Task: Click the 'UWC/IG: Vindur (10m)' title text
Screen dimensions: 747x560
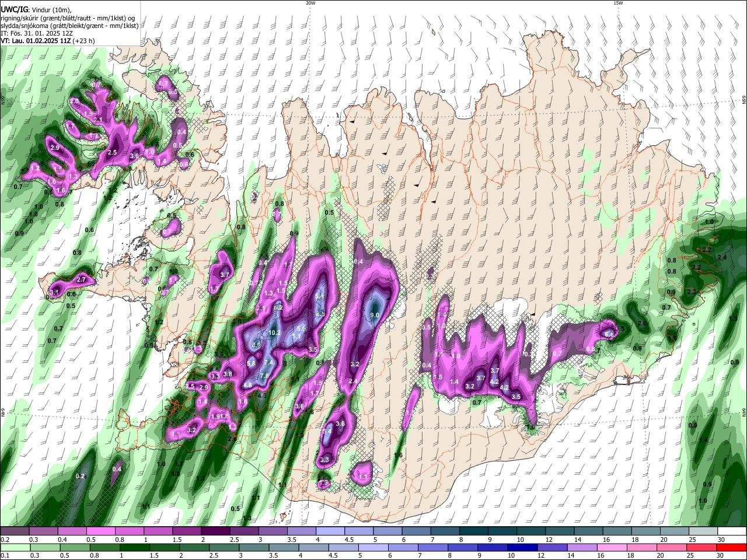Action: click(35, 9)
